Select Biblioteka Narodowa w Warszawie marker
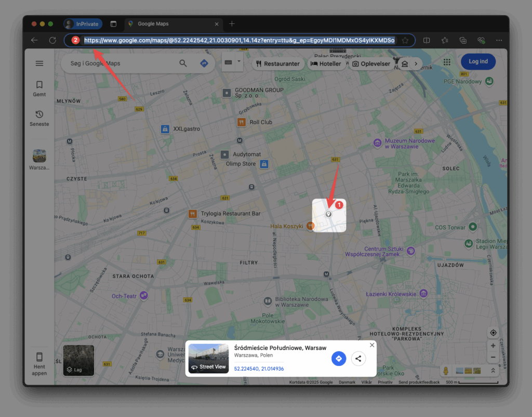The image size is (532, 417). point(268,301)
